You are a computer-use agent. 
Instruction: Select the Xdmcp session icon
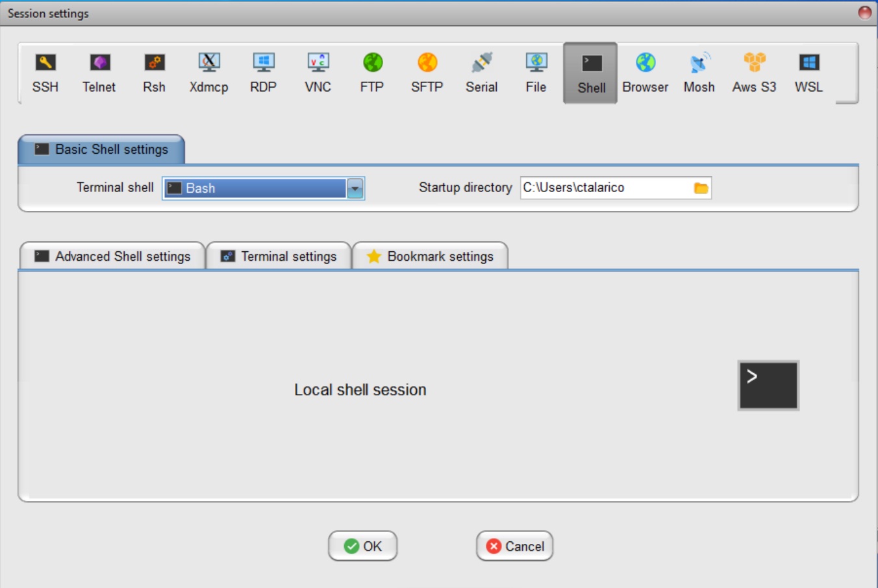pos(208,73)
